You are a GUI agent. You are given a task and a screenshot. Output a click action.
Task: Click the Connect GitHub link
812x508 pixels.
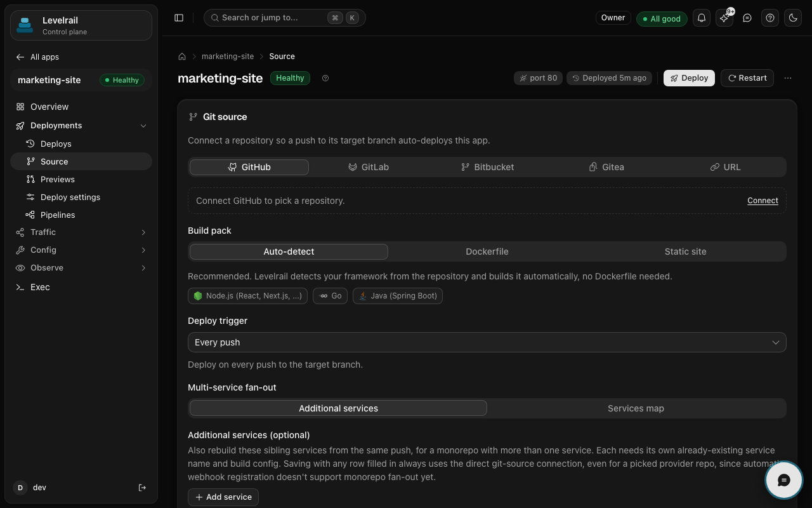[x=763, y=201]
